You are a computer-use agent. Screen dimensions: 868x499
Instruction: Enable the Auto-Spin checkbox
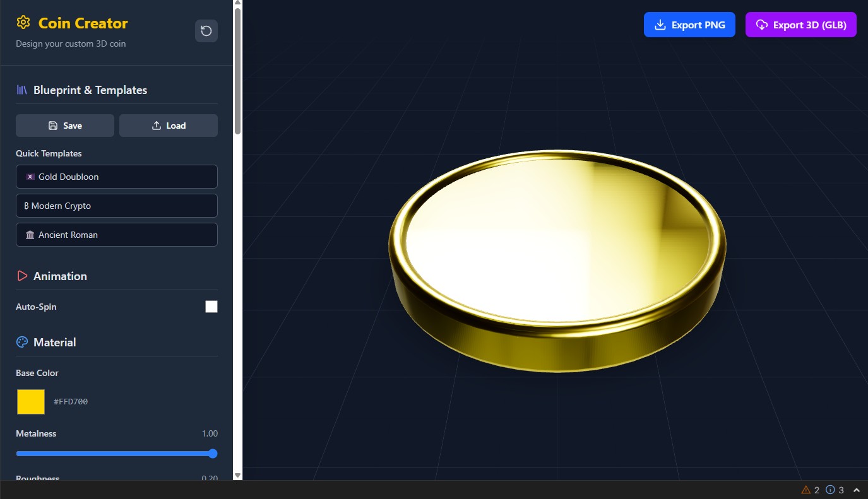211,307
